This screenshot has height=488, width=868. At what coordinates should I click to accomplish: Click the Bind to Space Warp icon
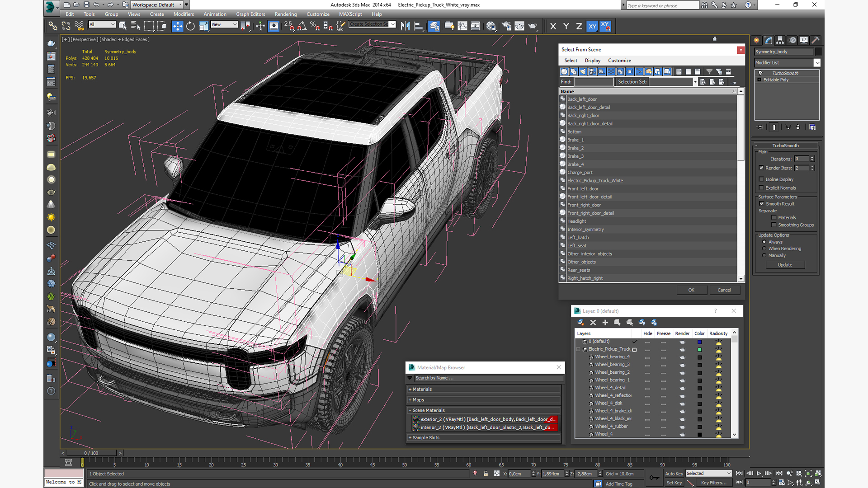(x=79, y=26)
